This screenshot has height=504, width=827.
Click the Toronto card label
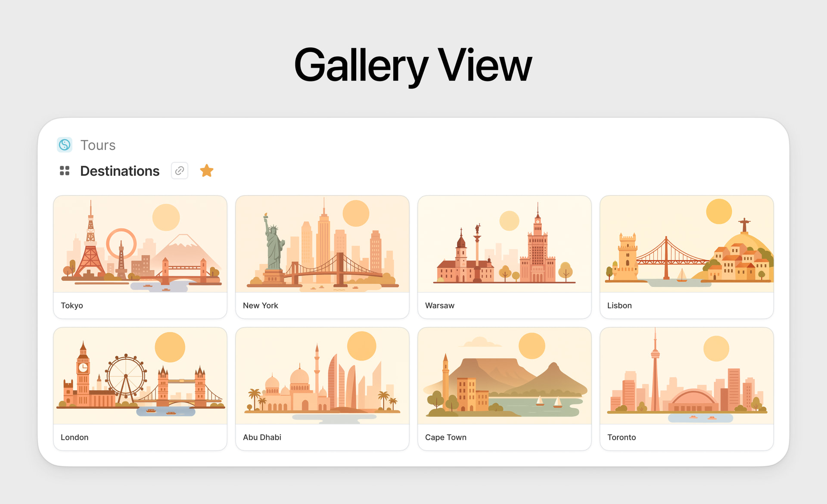pos(622,437)
